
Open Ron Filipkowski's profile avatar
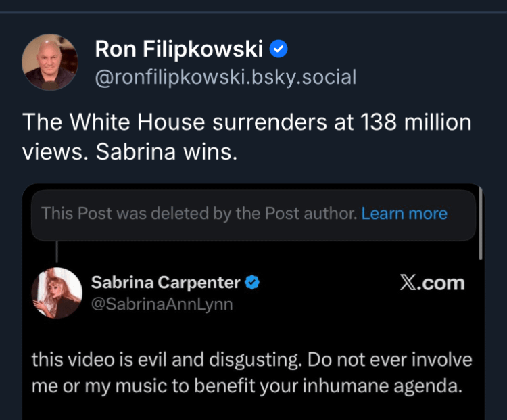pyautogui.click(x=49, y=62)
